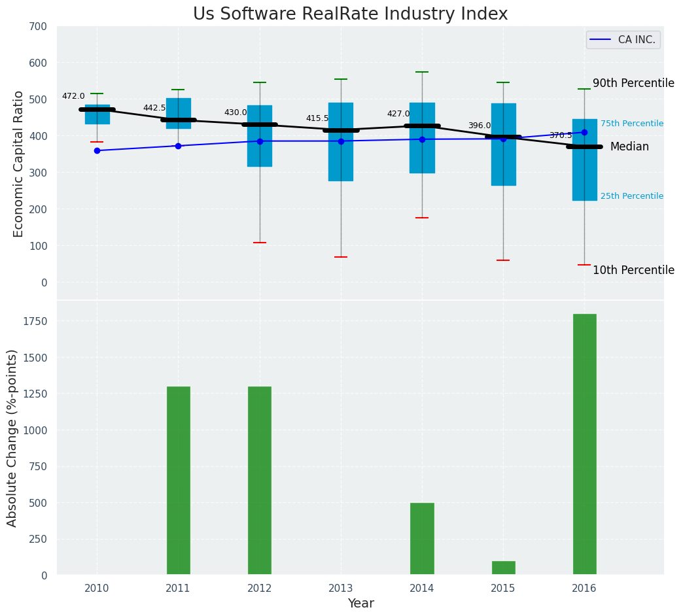The width and height of the screenshot is (681, 616).
Task: Click the 'Economic Capital Ratio' y-axis label
Action: click(18, 163)
